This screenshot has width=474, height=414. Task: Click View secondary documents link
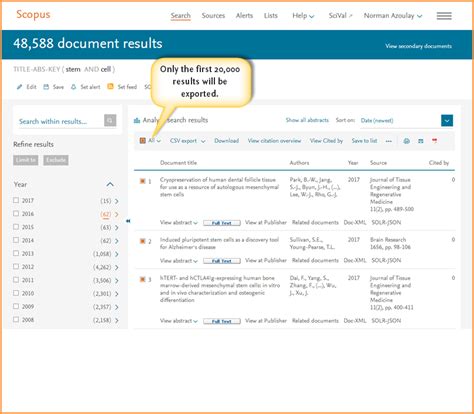pyautogui.click(x=419, y=46)
